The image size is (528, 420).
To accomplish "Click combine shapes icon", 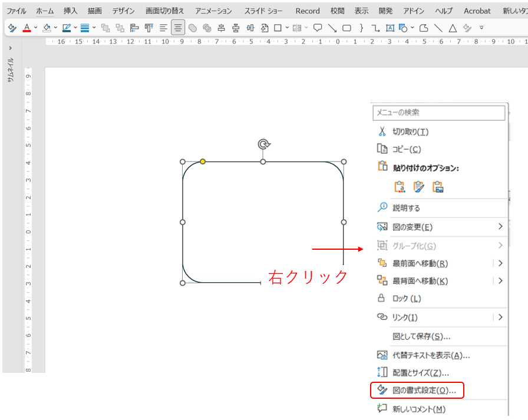I will click(207, 28).
